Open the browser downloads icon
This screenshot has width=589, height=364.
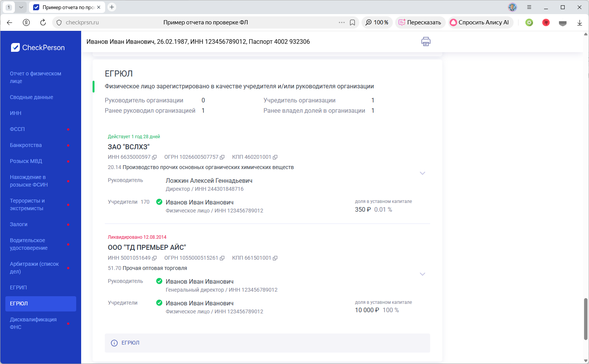(x=579, y=22)
